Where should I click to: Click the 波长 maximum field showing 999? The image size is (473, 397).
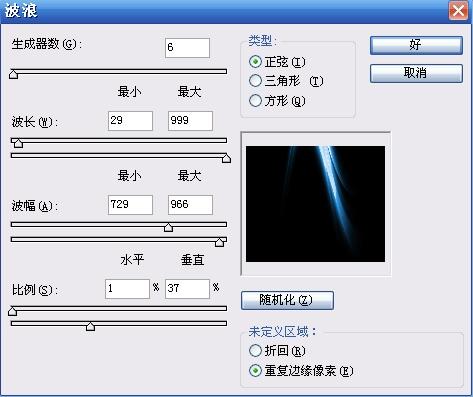point(190,121)
